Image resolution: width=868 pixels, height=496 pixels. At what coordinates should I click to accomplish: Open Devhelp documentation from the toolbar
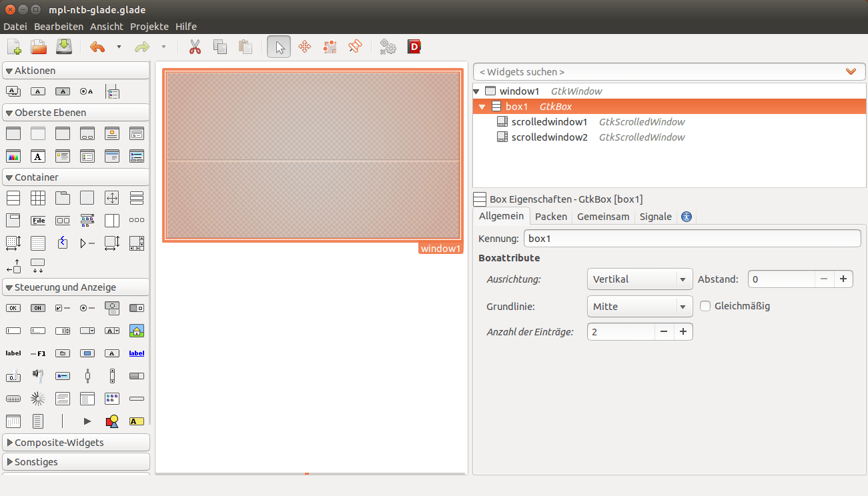tap(414, 46)
